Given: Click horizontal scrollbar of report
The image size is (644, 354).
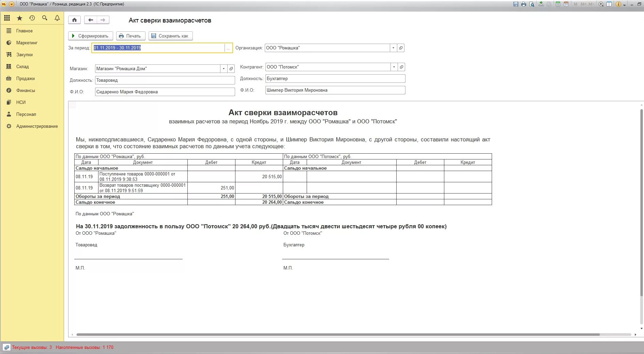Looking at the screenshot, I should pyautogui.click(x=338, y=335).
